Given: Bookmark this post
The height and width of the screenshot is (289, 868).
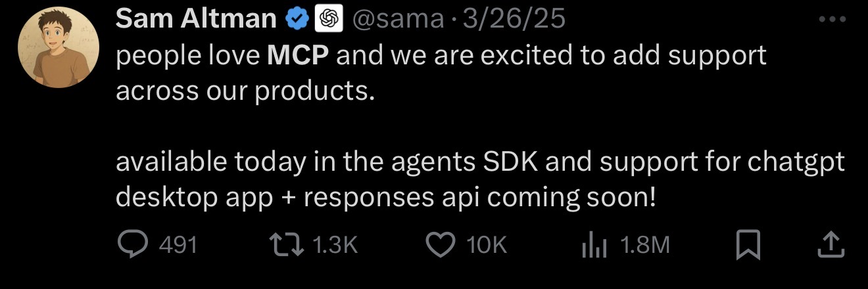Looking at the screenshot, I should click(x=748, y=245).
